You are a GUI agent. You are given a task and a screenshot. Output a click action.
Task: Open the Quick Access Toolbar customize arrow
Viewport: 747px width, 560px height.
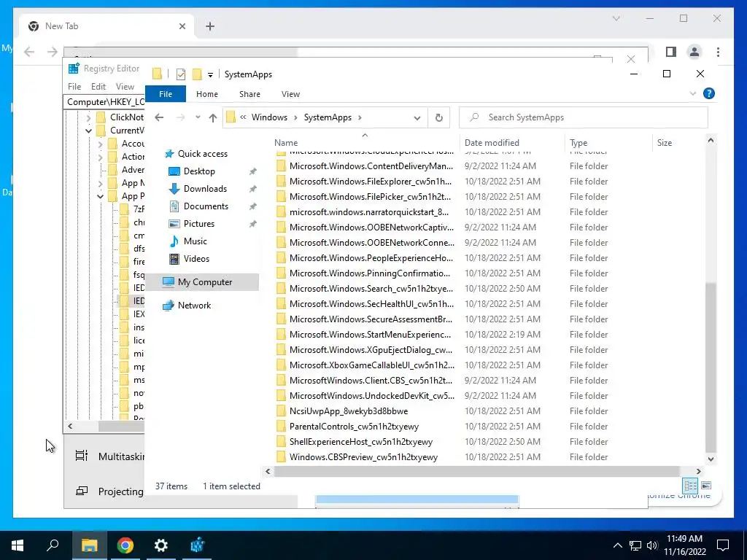click(x=210, y=75)
